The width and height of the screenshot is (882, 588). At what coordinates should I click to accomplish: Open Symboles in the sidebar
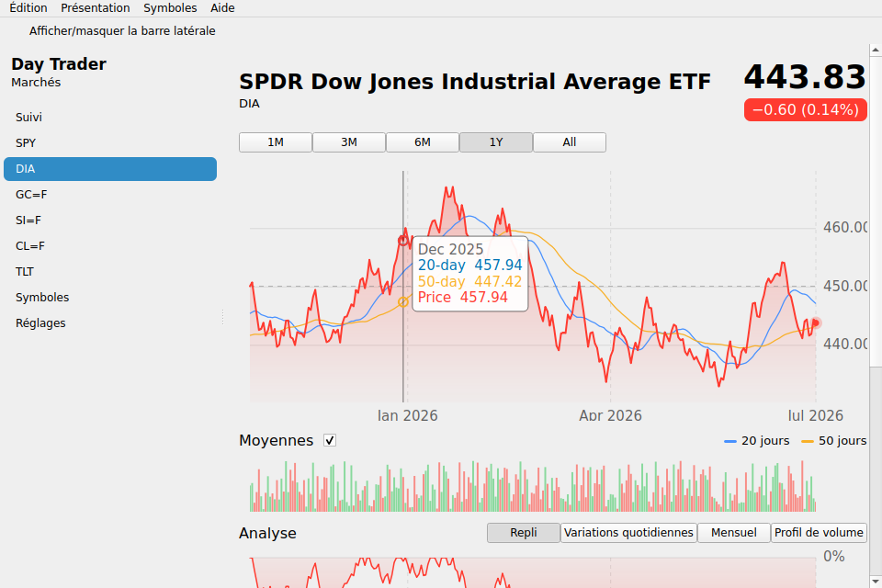point(110,297)
